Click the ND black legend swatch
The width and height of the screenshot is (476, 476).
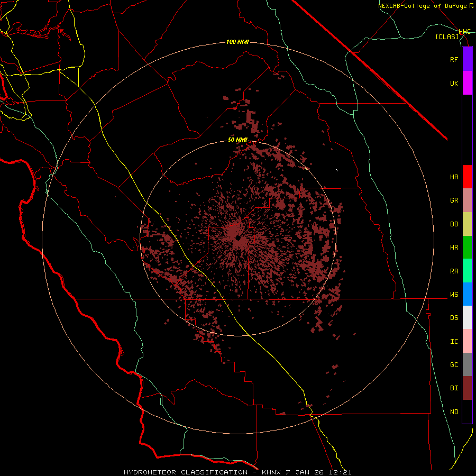pos(467,411)
